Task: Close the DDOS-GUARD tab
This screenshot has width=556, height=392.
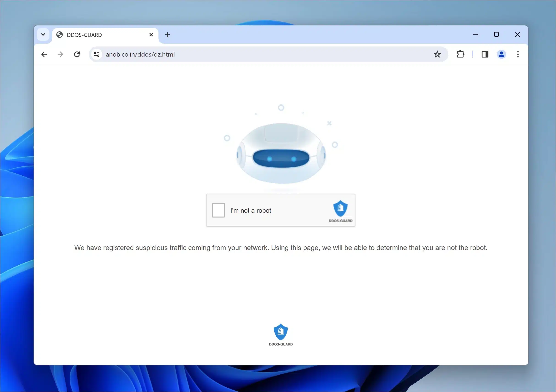Action: coord(151,35)
